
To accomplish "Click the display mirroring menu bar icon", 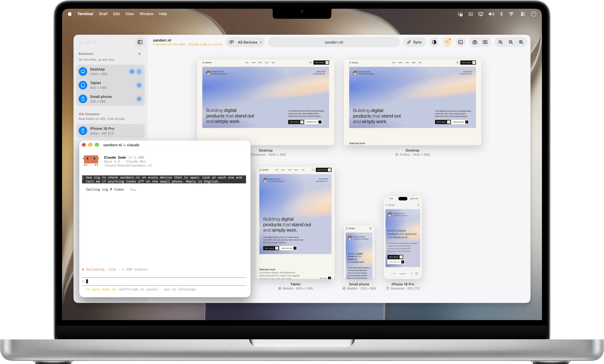I will pos(481,14).
